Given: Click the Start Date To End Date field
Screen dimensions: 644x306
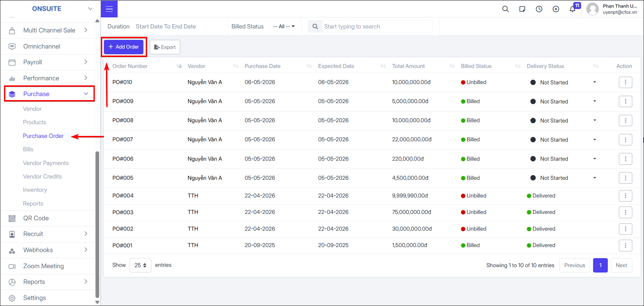Looking at the screenshot, I should tap(166, 26).
